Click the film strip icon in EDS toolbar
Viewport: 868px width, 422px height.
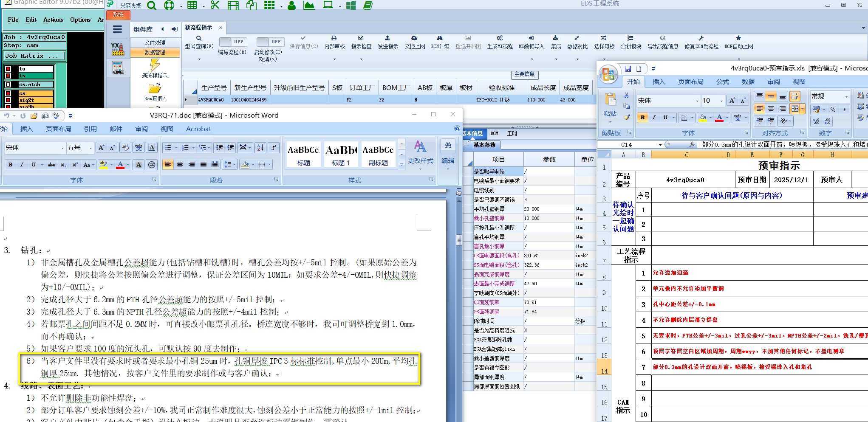coord(233,6)
